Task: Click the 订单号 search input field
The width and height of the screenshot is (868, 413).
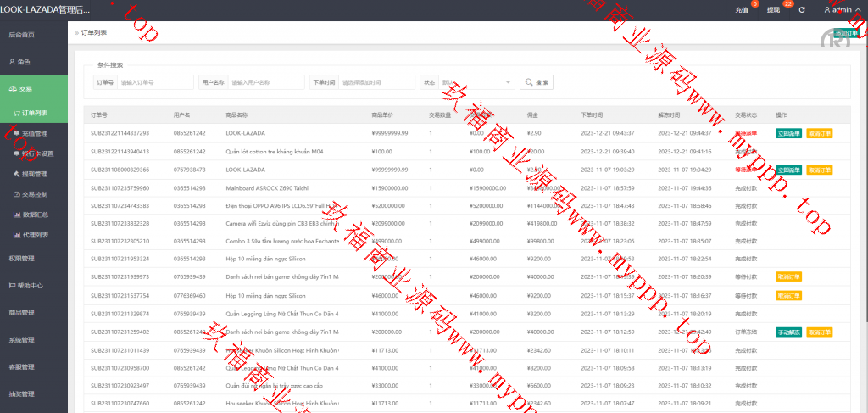Action: tap(155, 82)
